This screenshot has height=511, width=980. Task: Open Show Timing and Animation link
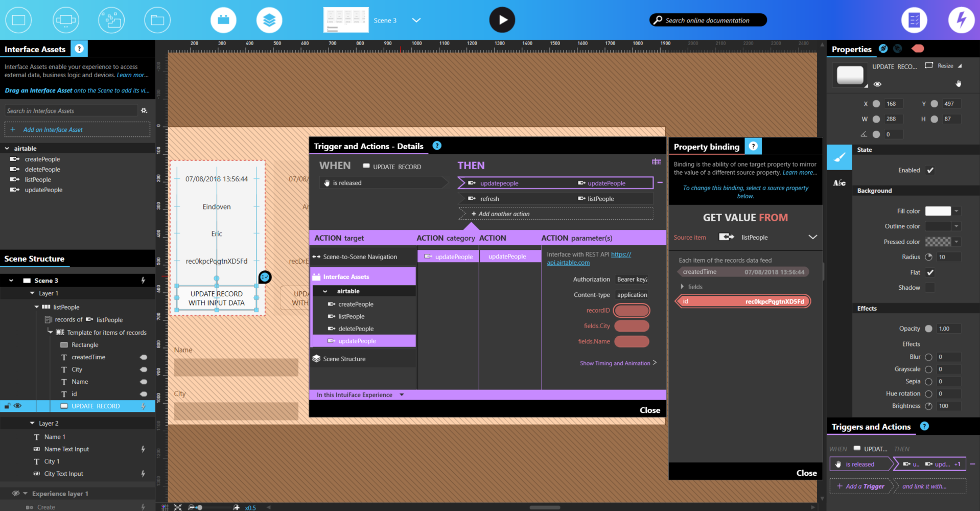click(618, 363)
